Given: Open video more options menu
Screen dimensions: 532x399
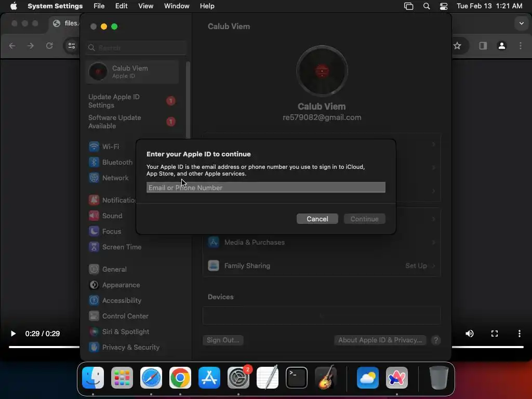Looking at the screenshot, I should (520, 334).
